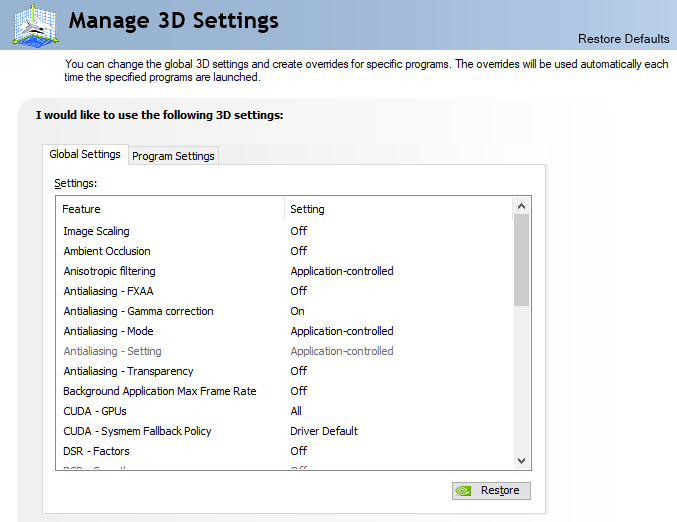
Task: Select Background Application Max Frame Rate row
Action: pos(160,391)
